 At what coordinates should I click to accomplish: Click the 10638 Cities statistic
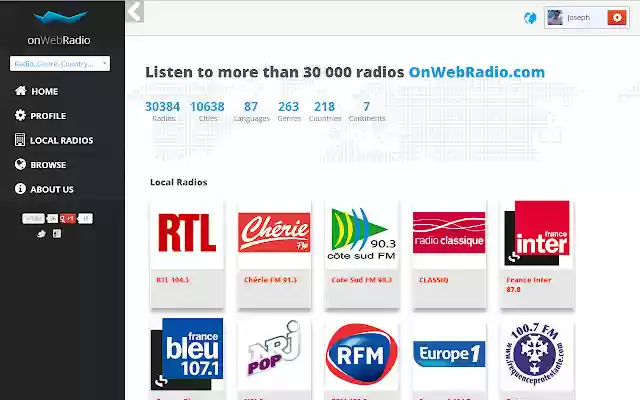tap(207, 111)
